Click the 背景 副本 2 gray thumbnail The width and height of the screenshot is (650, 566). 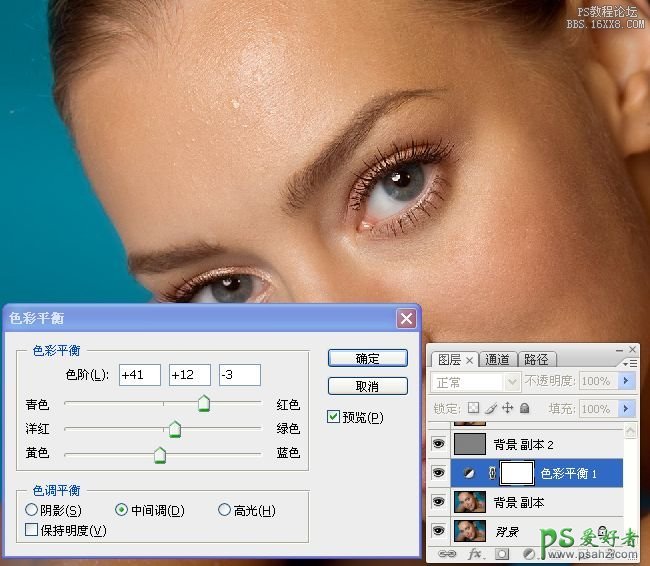[470, 444]
